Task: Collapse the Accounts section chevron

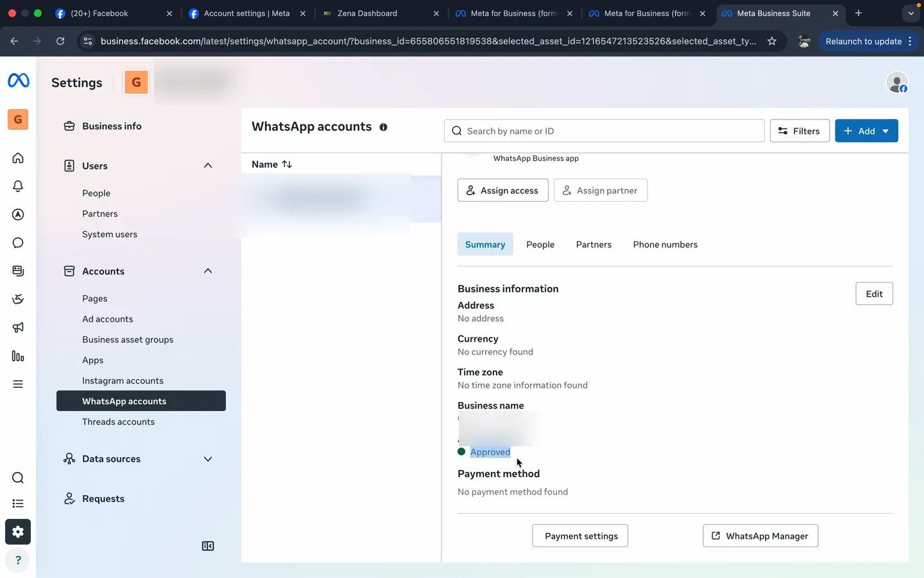Action: pyautogui.click(x=208, y=271)
